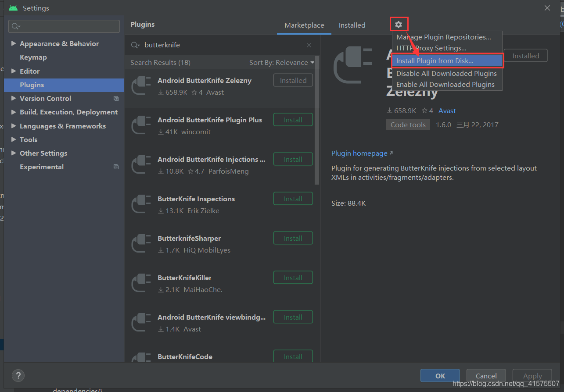The width and height of the screenshot is (564, 392).
Task: Expand the Editor settings section
Action: point(14,71)
